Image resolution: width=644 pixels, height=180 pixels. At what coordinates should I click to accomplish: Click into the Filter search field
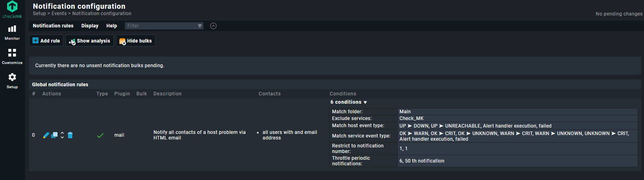pos(161,26)
